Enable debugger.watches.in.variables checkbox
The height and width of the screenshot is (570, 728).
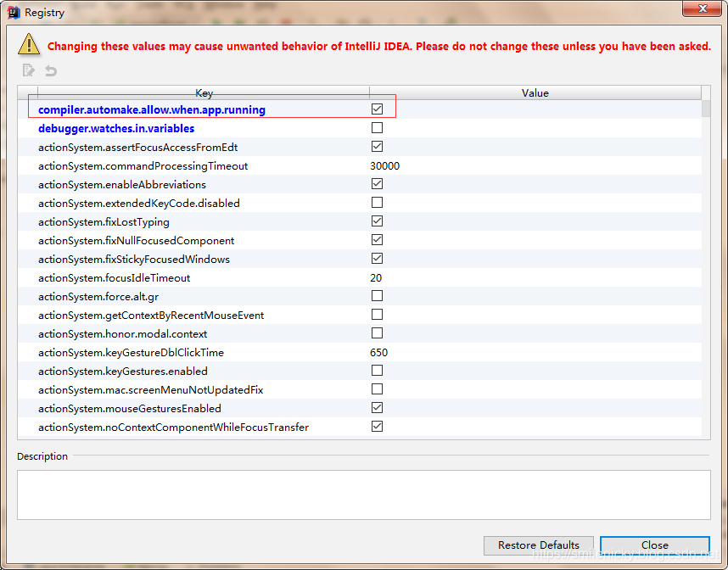(x=377, y=127)
